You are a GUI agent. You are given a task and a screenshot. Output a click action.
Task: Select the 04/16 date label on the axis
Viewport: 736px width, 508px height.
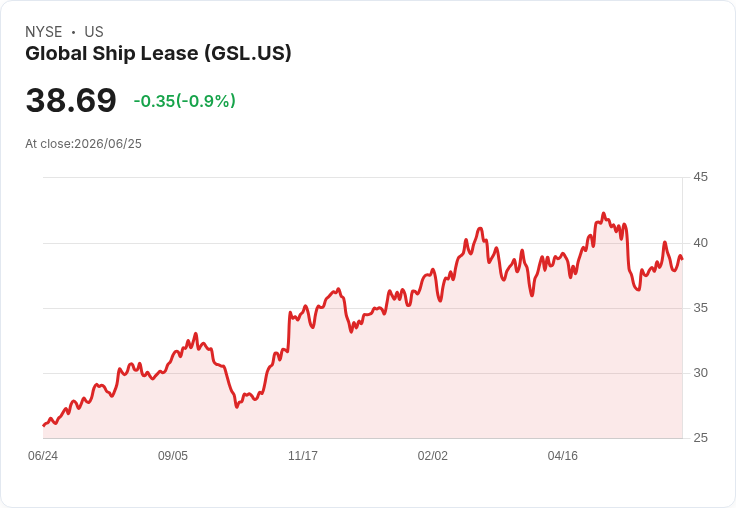[x=563, y=456]
